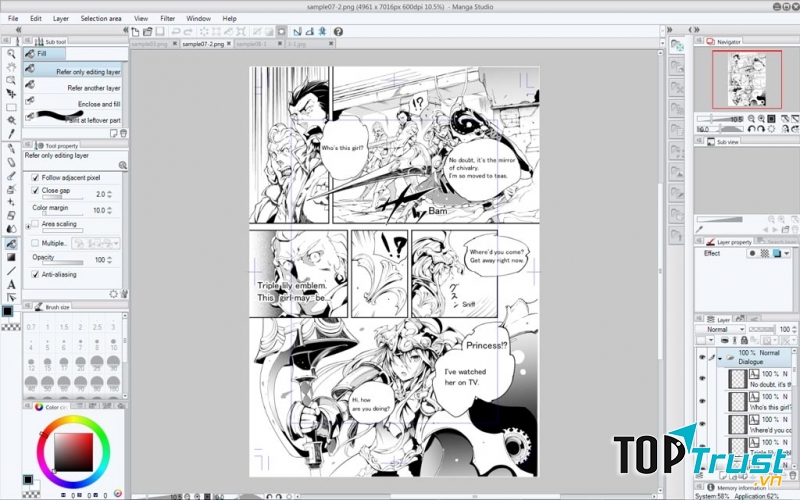Screen dimensions: 800x500
Task: Open tool property detail magnifier icon
Action: click(x=122, y=165)
